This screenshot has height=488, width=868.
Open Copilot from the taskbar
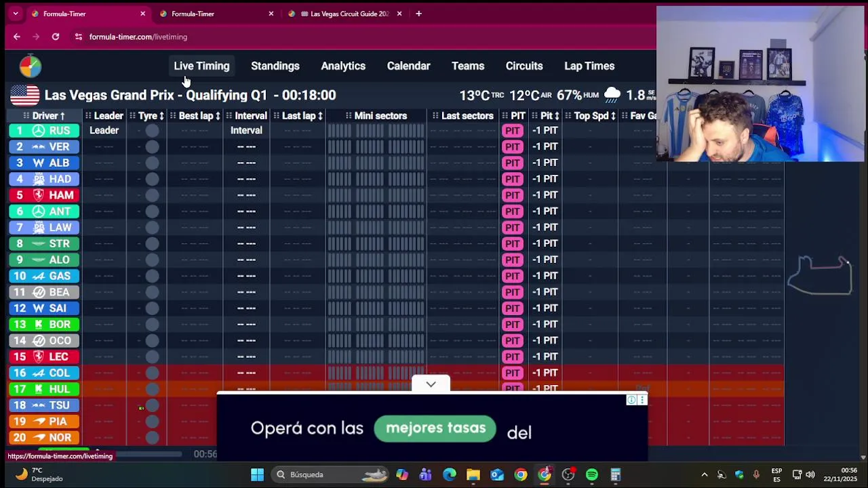[402, 474]
